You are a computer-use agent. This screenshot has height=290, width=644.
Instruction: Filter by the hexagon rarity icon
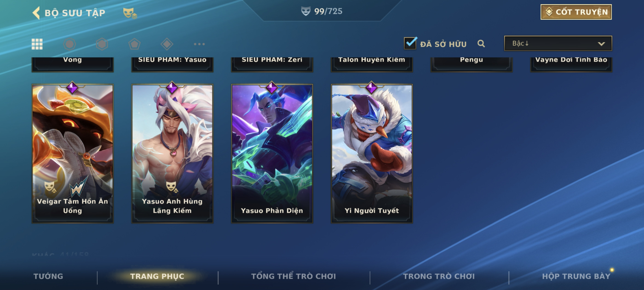coord(102,44)
